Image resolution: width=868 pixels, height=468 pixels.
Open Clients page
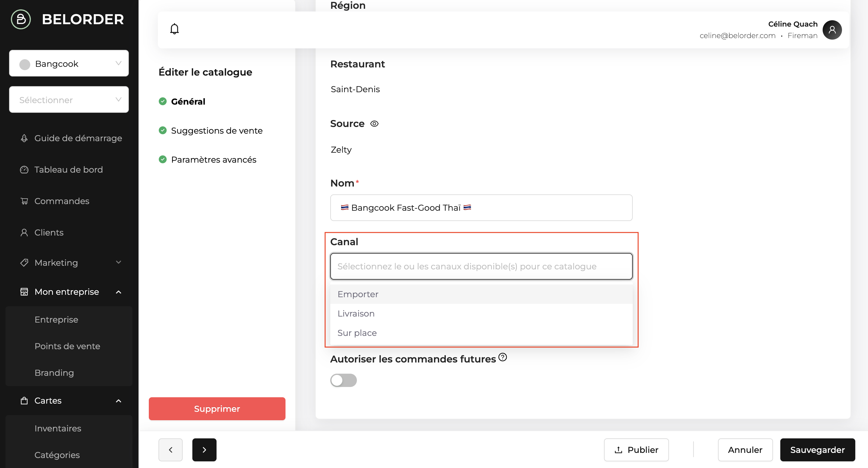click(49, 232)
